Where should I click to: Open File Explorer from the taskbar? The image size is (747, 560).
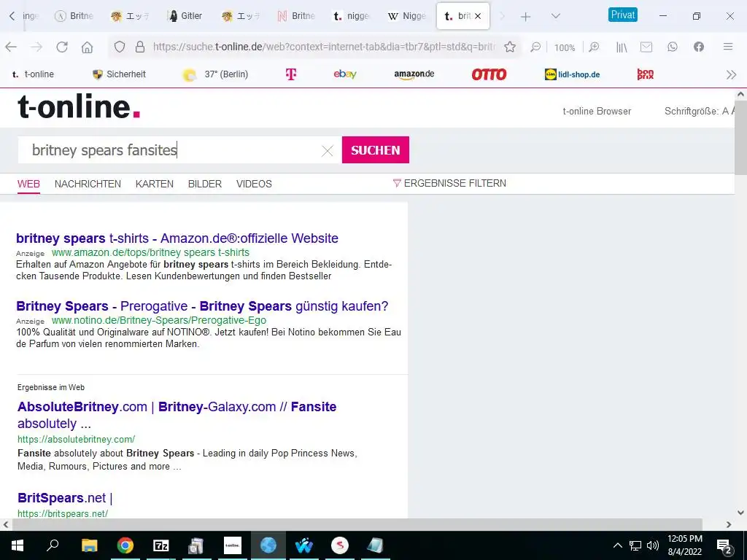tap(89, 545)
